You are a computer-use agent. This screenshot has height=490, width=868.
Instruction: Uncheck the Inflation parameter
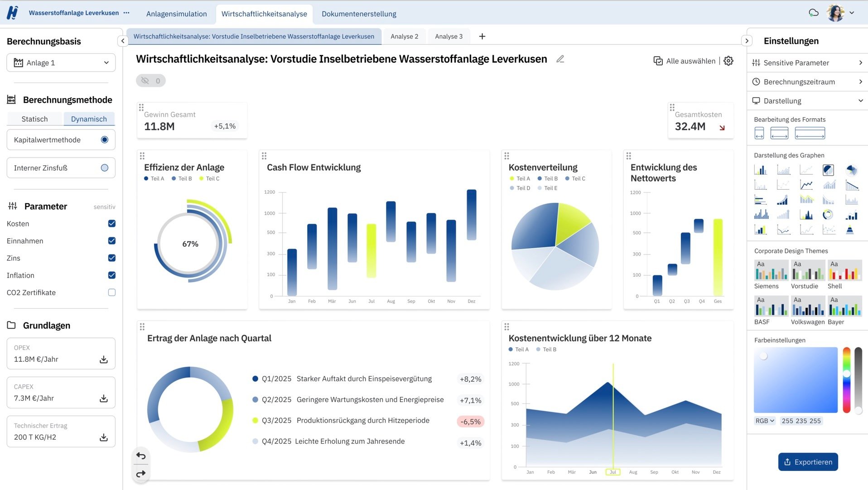(x=112, y=275)
